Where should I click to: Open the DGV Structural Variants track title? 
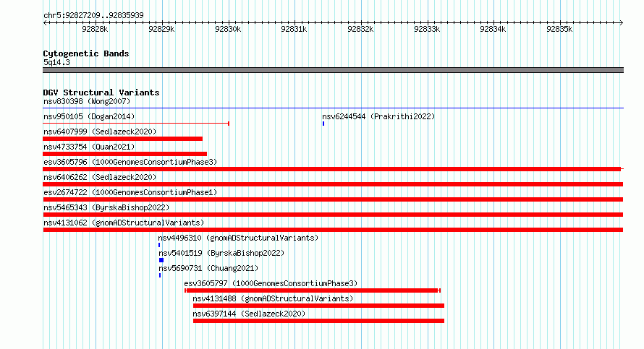point(101,92)
